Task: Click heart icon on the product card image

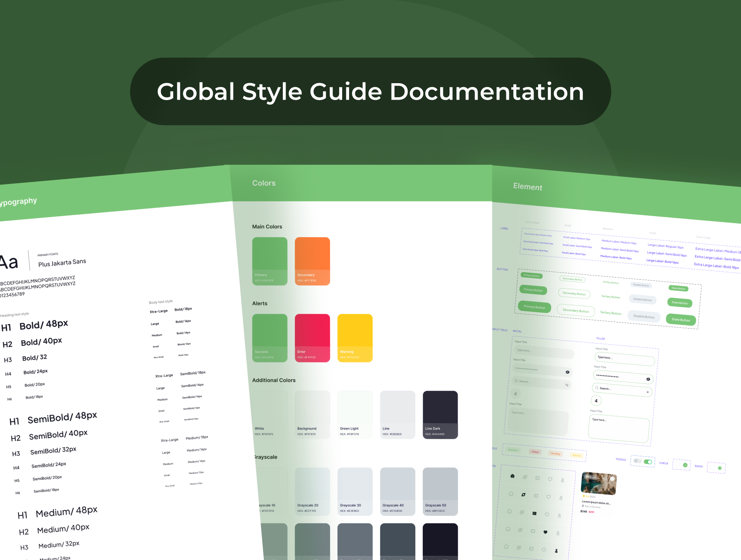Action: [x=612, y=479]
